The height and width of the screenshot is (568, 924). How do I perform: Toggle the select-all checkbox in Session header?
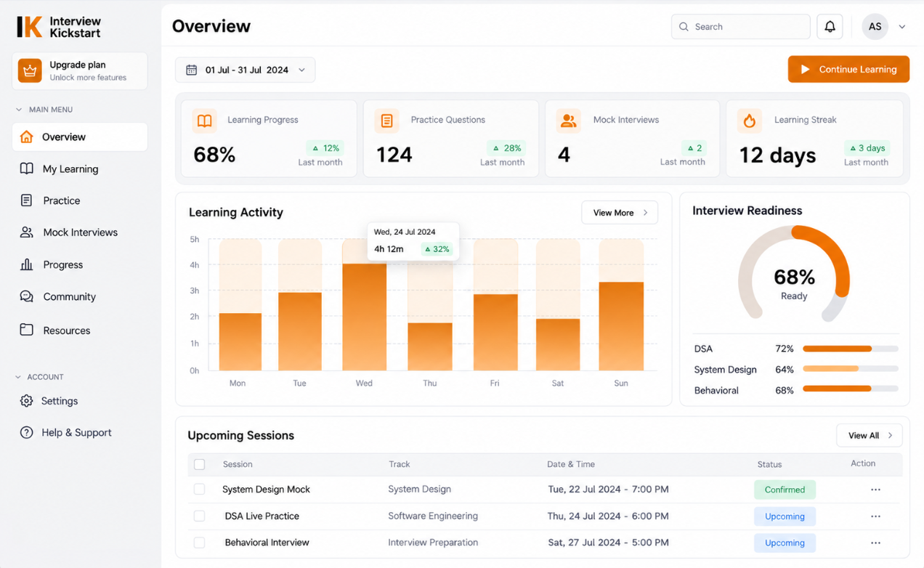click(200, 464)
